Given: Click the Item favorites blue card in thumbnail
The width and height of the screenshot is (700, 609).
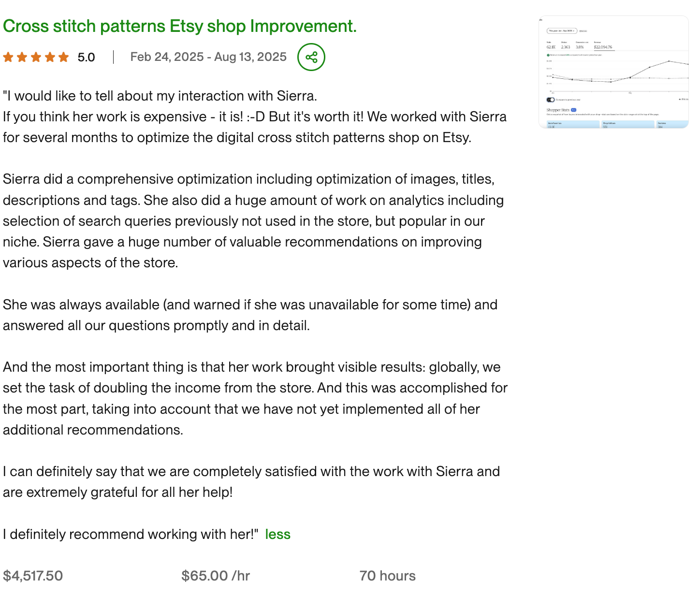Looking at the screenshot, I should click(573, 125).
